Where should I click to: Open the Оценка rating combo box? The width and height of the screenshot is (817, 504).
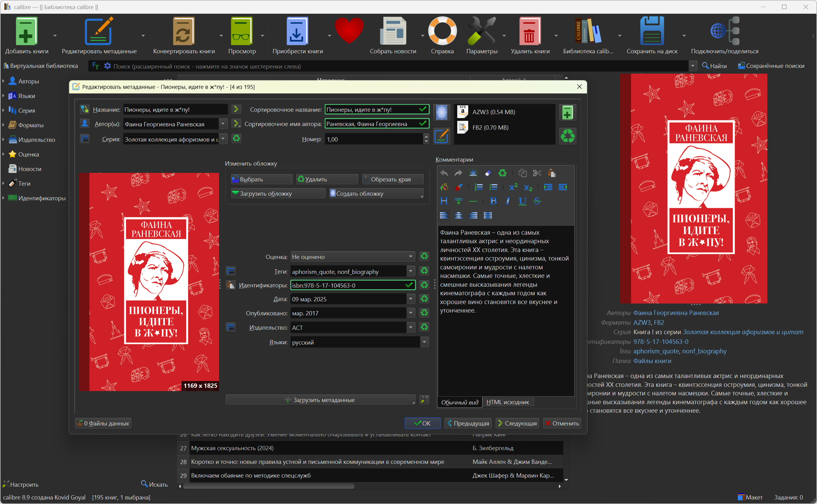click(353, 257)
